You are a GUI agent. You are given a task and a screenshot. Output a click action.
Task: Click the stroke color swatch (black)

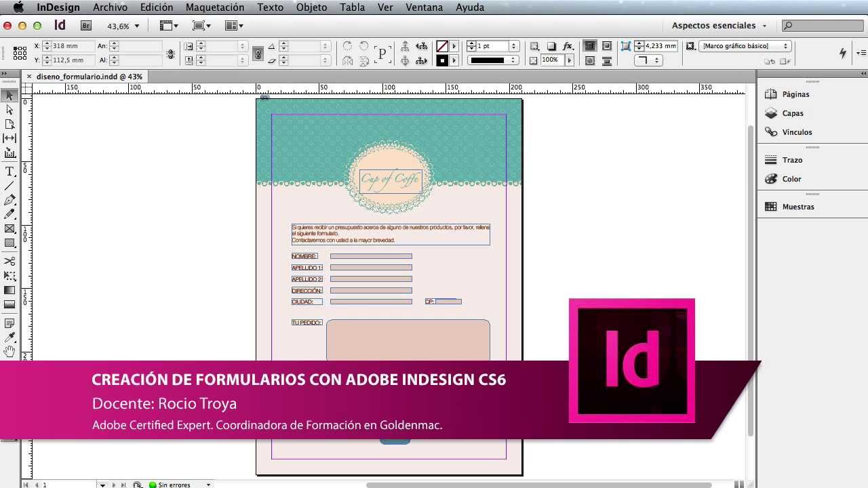442,60
